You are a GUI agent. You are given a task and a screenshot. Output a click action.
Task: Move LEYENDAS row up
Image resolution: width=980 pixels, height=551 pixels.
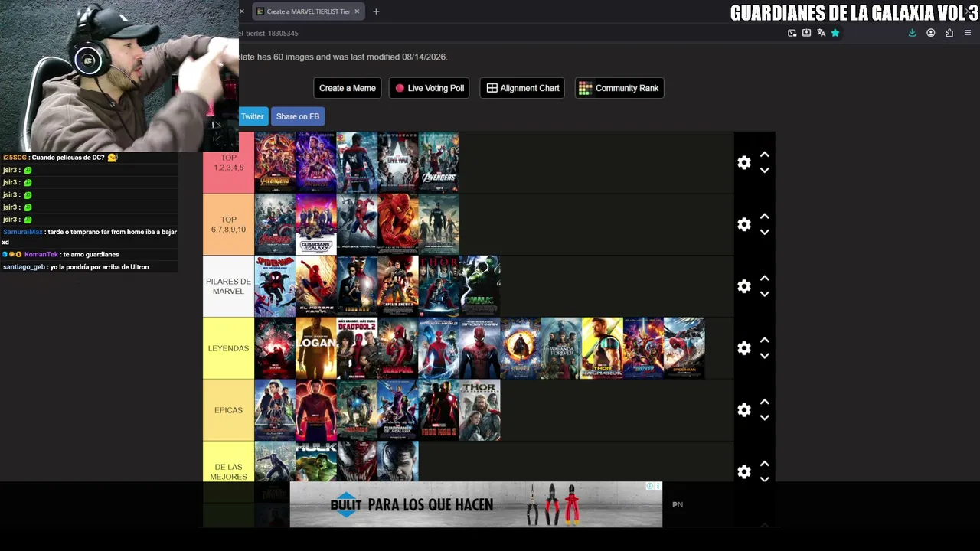coord(764,341)
